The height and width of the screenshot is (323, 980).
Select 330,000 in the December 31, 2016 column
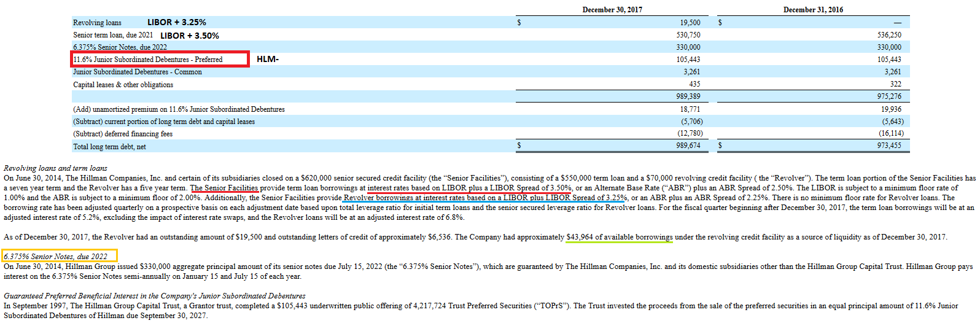(889, 47)
